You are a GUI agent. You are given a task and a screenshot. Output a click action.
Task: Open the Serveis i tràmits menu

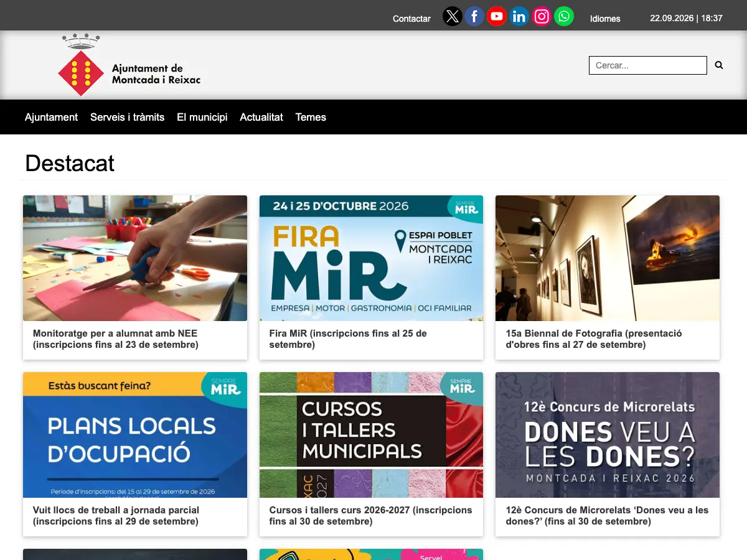(x=127, y=117)
